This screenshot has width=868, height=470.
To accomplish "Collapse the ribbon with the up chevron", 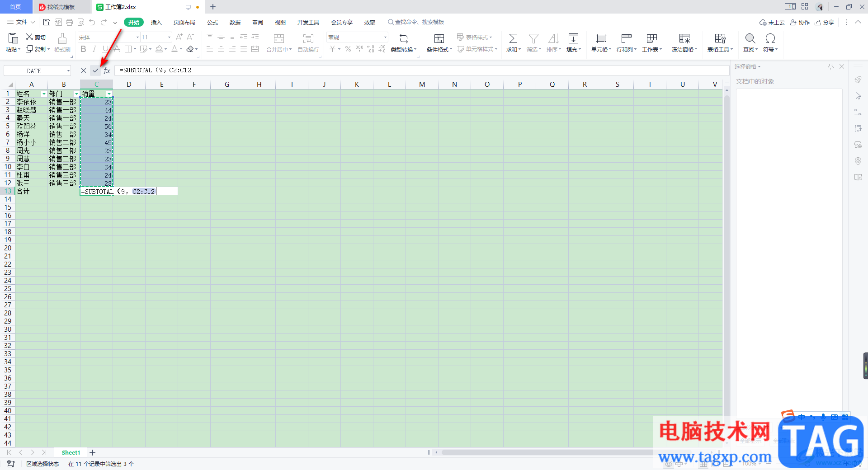I will [858, 22].
